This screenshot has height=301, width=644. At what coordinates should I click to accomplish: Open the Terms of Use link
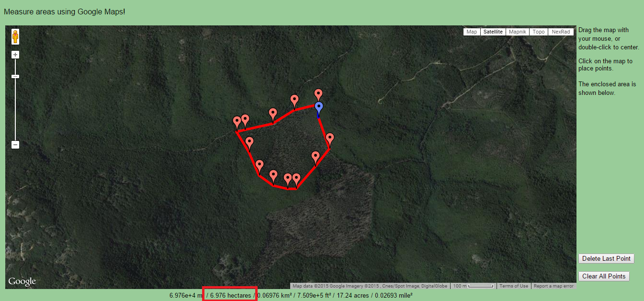[x=514, y=286]
